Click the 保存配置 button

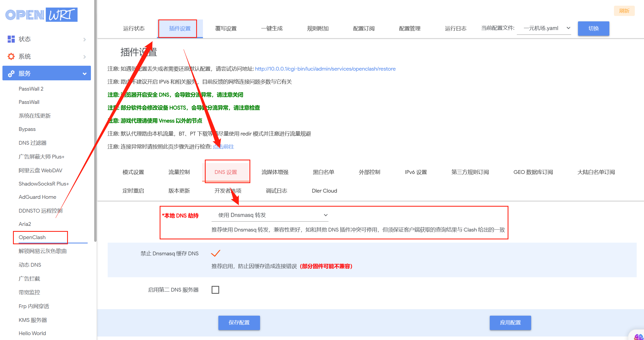coord(239,322)
